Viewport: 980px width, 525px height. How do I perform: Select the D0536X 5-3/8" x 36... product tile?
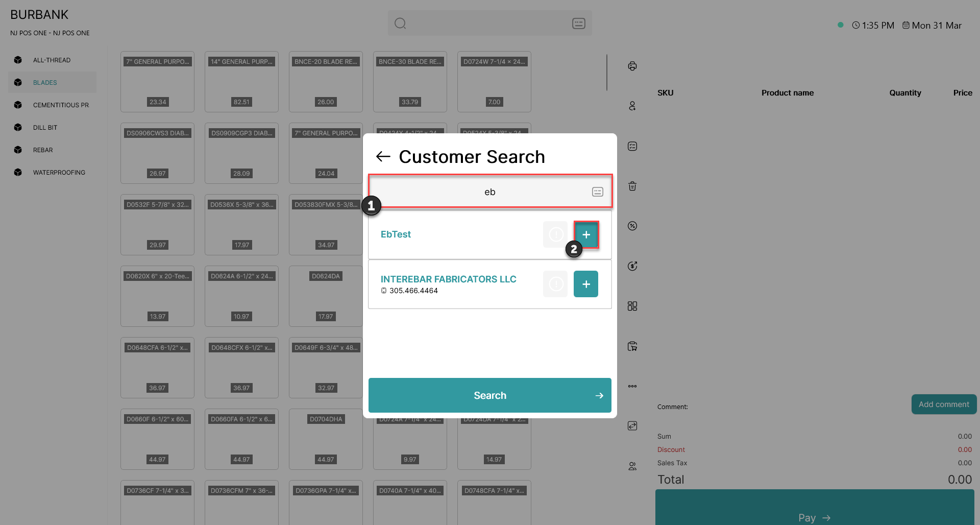pyautogui.click(x=241, y=225)
